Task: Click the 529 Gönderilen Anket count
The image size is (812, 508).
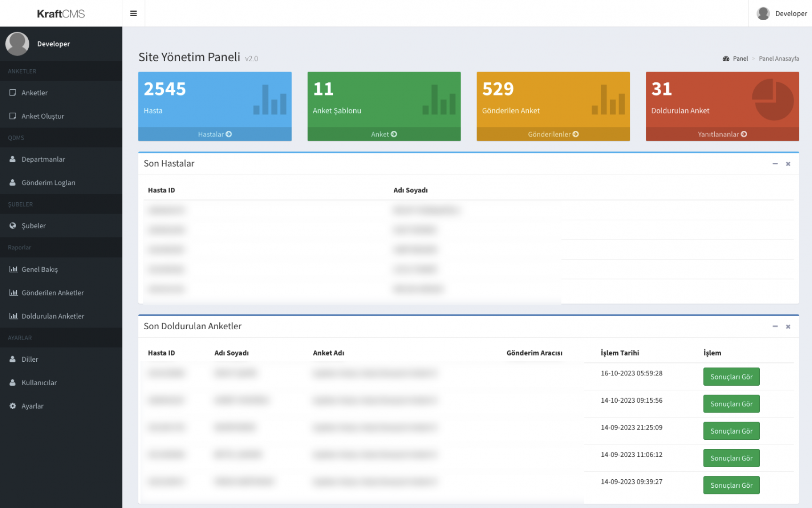Action: [498, 89]
